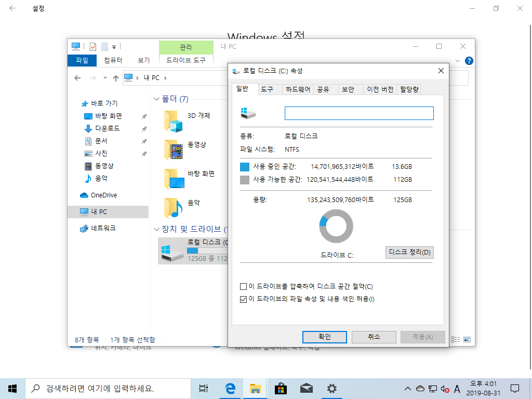Click the new folder quick access icon
The width and height of the screenshot is (532, 399).
click(104, 46)
